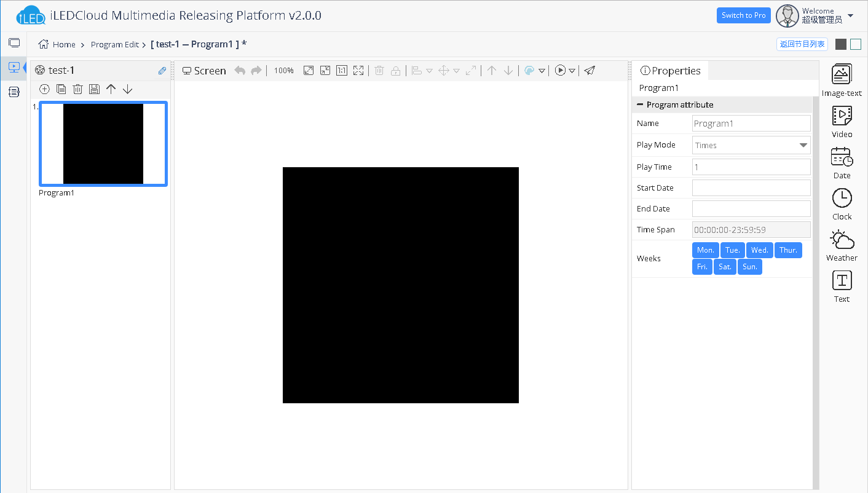
Task: Click the 返回节目列表 button
Action: pyautogui.click(x=802, y=44)
